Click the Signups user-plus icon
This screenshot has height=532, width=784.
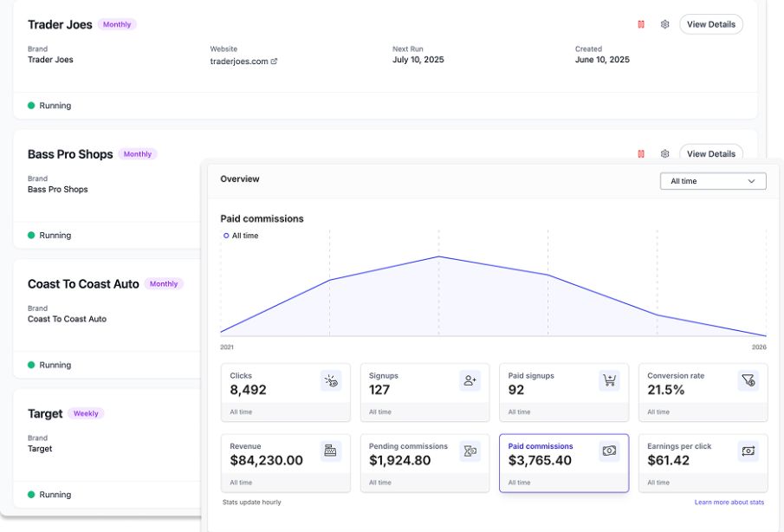tap(470, 380)
